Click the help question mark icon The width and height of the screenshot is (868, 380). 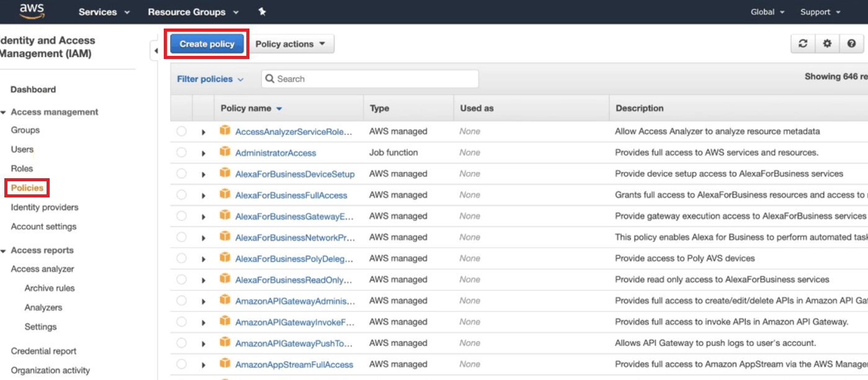coord(851,43)
